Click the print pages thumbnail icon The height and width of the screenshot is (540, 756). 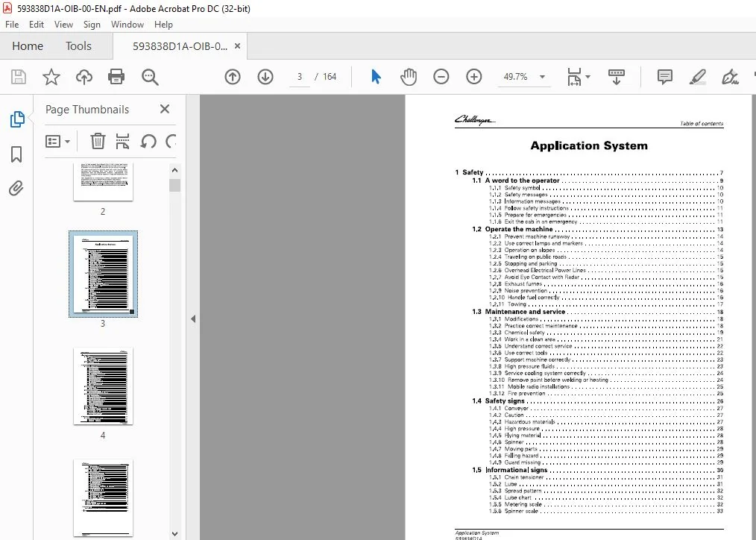pos(122,141)
